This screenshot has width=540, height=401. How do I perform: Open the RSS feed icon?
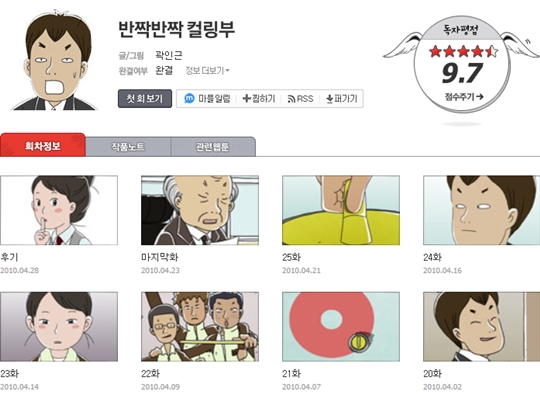[x=291, y=99]
